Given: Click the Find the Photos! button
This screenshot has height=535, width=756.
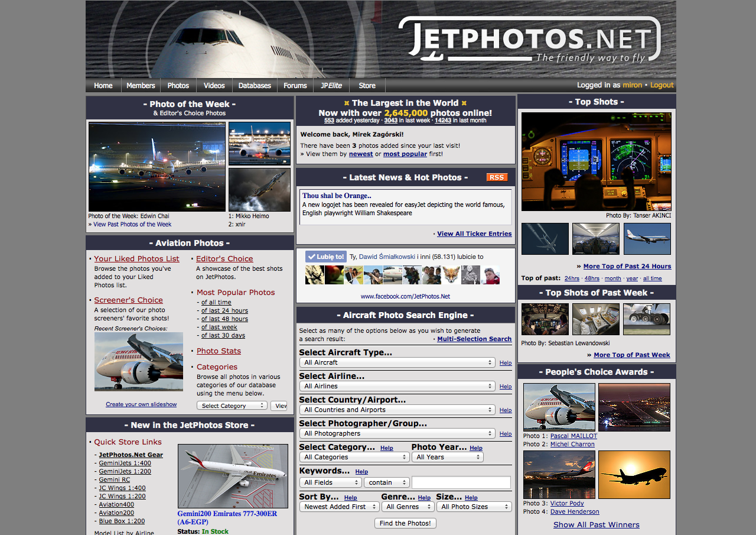Looking at the screenshot, I should click(x=405, y=523).
